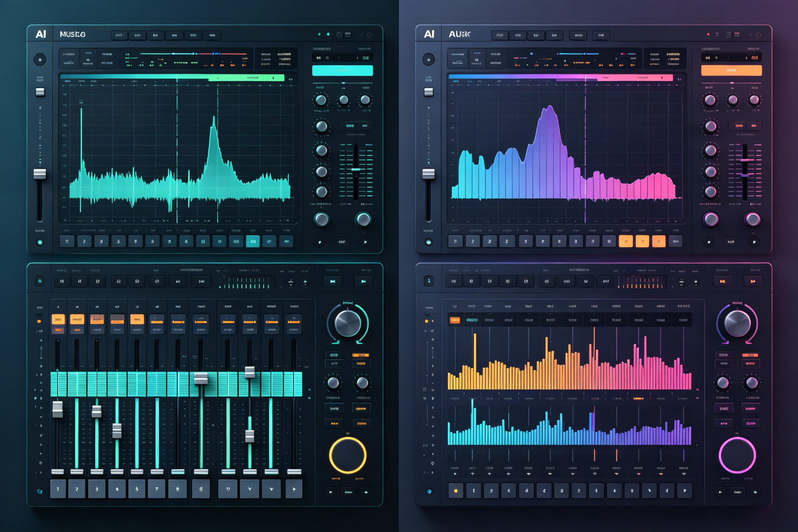Select the first tab next to the AUsic title
Image resolution: width=798 pixels, height=532 pixels.
[500, 35]
